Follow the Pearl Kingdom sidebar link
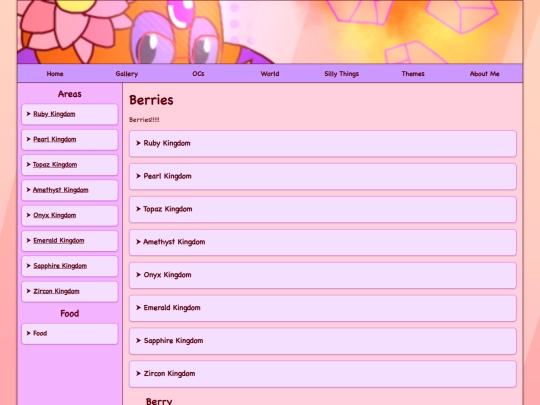Image resolution: width=540 pixels, height=405 pixels. [54, 139]
